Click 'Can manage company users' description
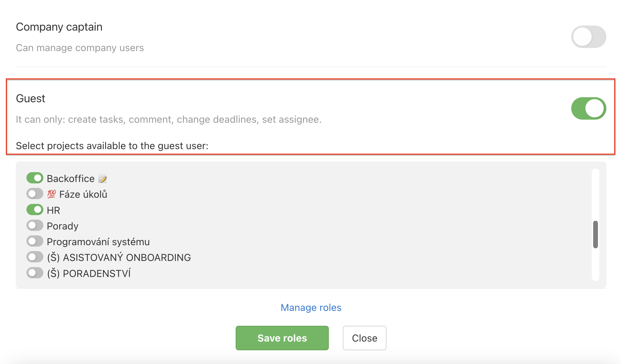The height and width of the screenshot is (364, 621). click(80, 48)
